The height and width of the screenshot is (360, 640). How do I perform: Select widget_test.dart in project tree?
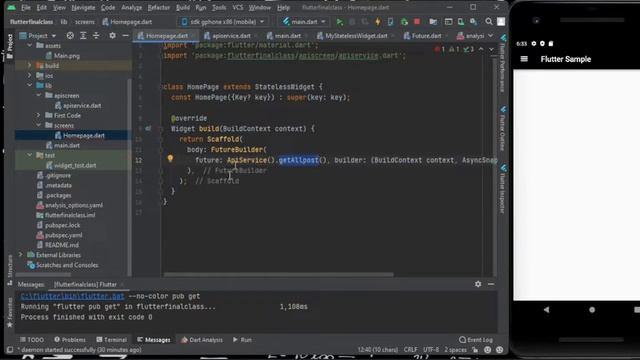tap(75, 165)
